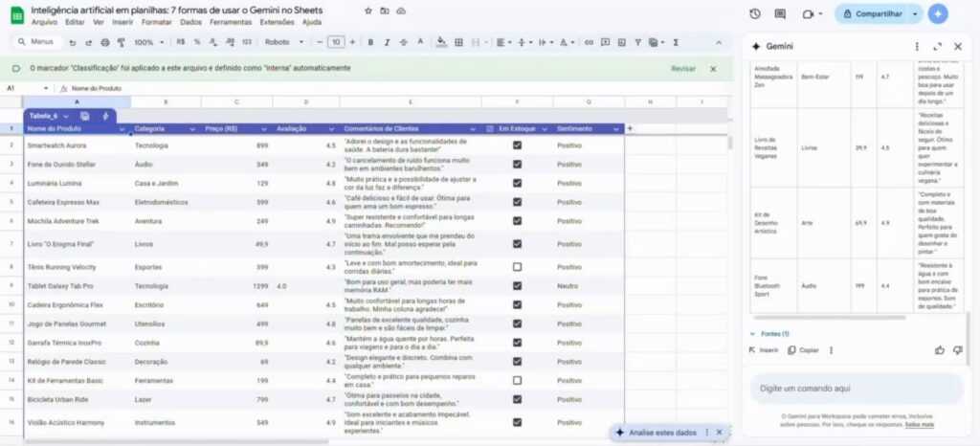Screen dimensions: 980x446
Task: Open Sheets home via green logo
Action: (x=17, y=15)
